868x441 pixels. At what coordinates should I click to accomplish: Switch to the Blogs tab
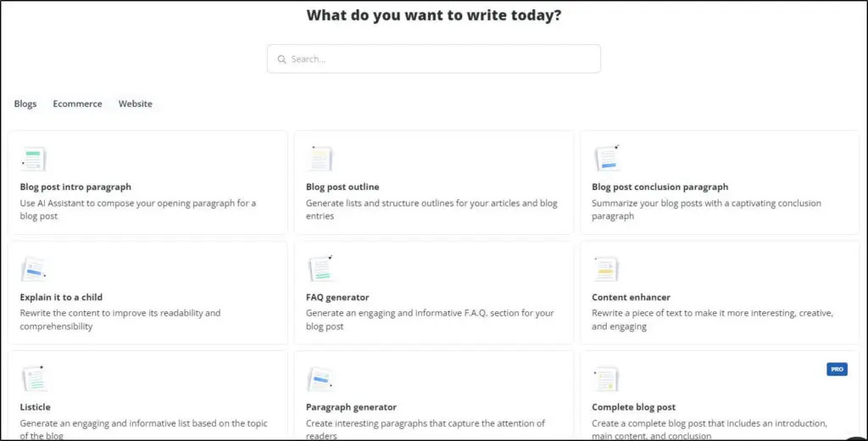(x=25, y=104)
